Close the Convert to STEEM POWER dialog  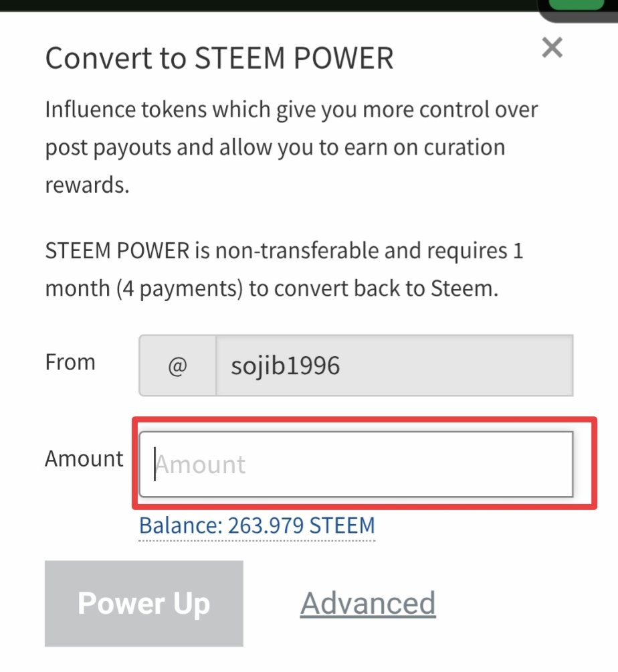click(552, 47)
